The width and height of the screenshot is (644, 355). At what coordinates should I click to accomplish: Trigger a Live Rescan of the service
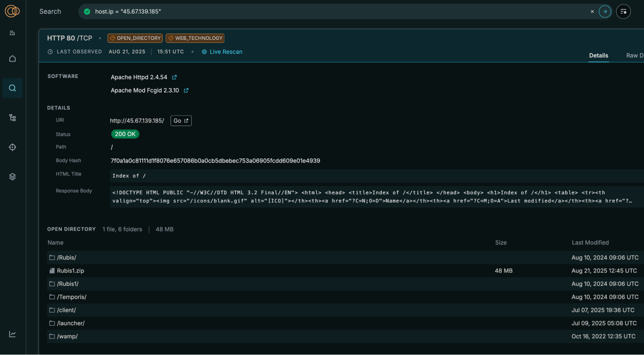click(226, 52)
